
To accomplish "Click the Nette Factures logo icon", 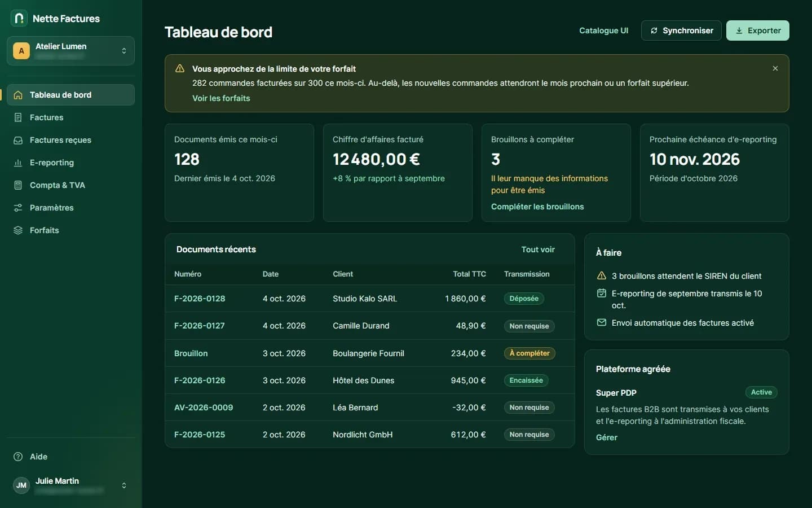I will (x=19, y=19).
